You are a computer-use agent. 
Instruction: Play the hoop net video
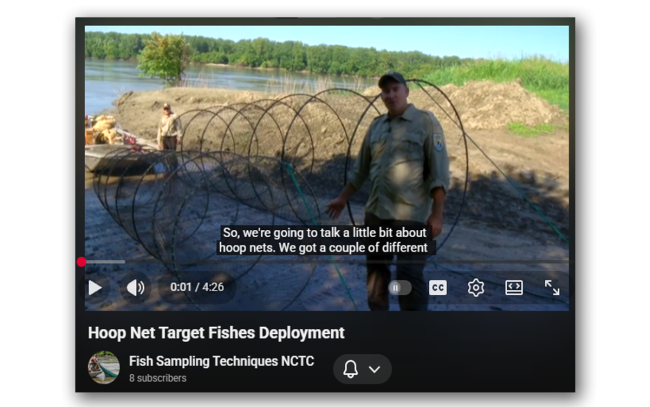[95, 287]
